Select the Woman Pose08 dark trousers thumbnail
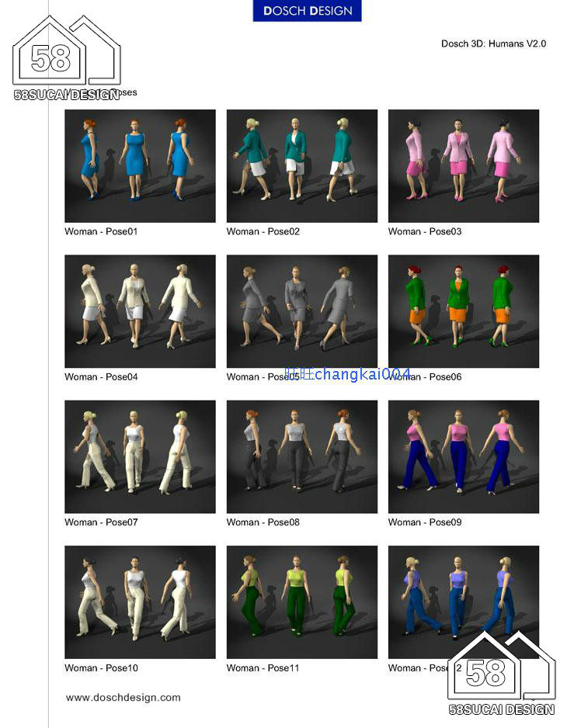Screen dimensions: 567x728 click(x=301, y=456)
